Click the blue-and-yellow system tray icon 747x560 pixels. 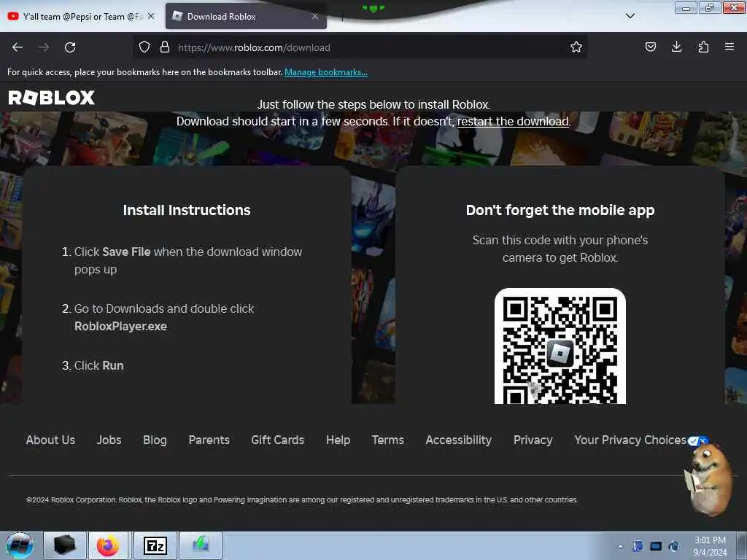coord(638,546)
